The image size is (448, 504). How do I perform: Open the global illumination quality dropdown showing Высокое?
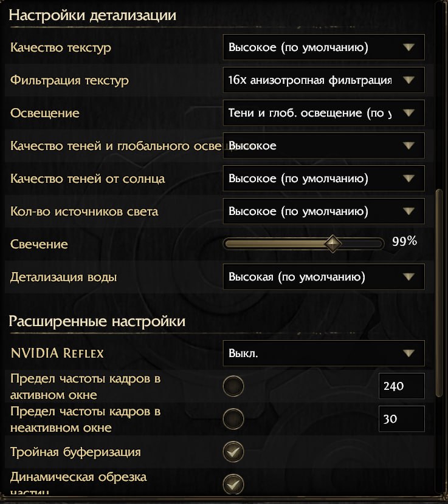click(324, 146)
